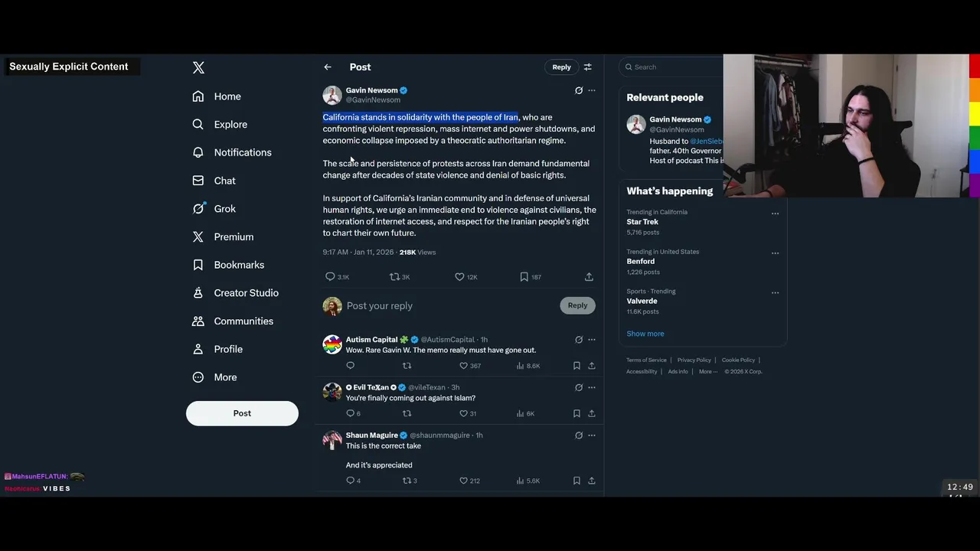Open the three-dot menu on the main post
The image size is (980, 551).
[x=592, y=90]
